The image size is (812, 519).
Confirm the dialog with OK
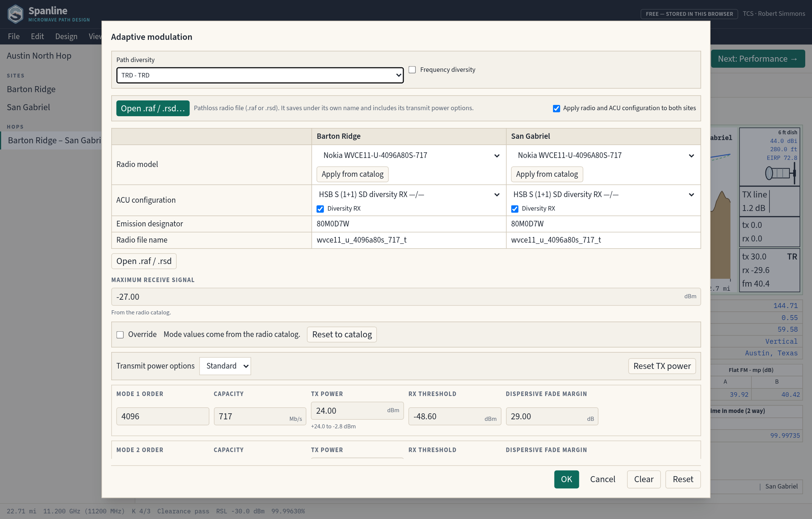[567, 479]
